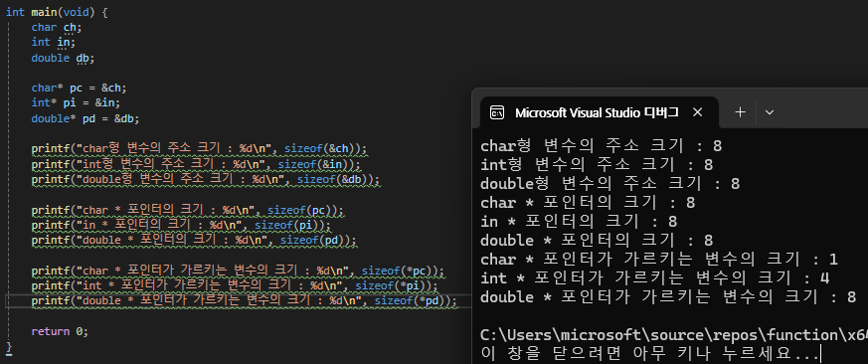Click the '이 창을 닫으려면 아무 키나 누르세요' message
The image size is (868, 364).
click(650, 353)
